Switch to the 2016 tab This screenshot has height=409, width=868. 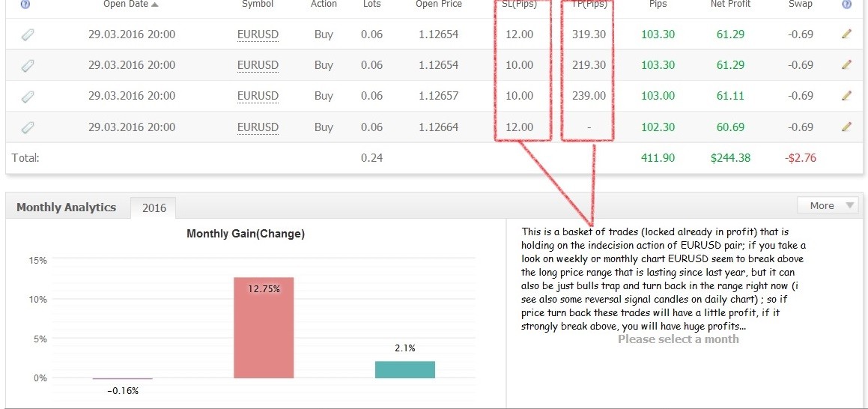[154, 208]
